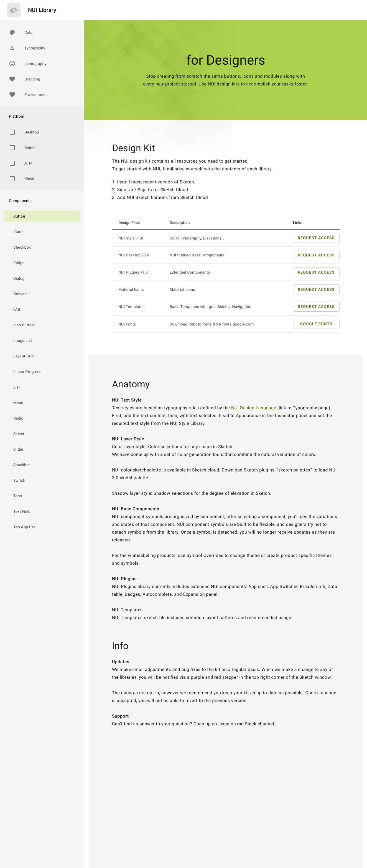
Task: Request access for NUI Style v1.0
Action: point(316,238)
